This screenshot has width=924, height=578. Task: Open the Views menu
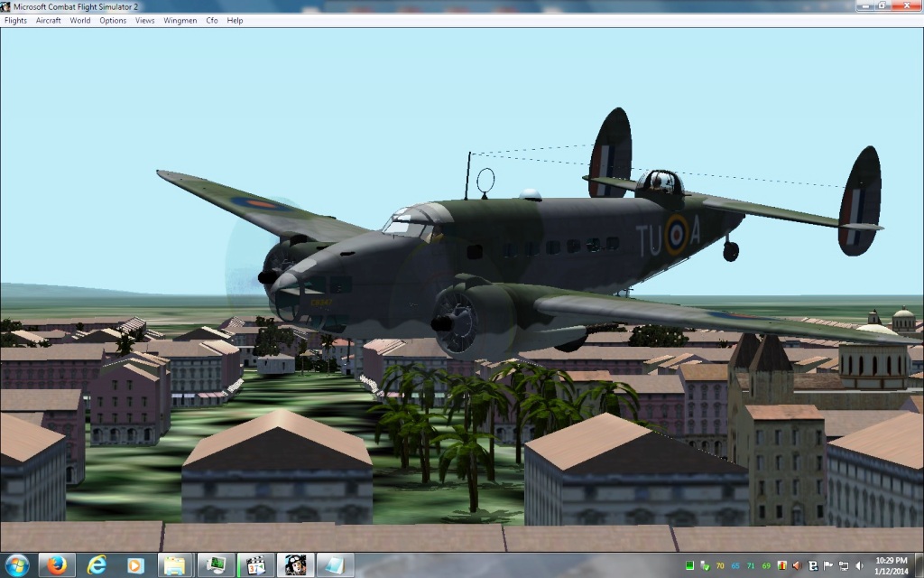click(145, 20)
